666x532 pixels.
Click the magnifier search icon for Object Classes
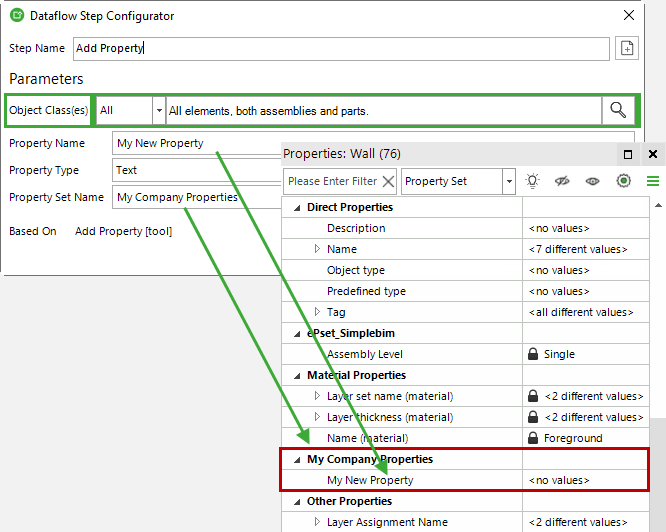618,110
